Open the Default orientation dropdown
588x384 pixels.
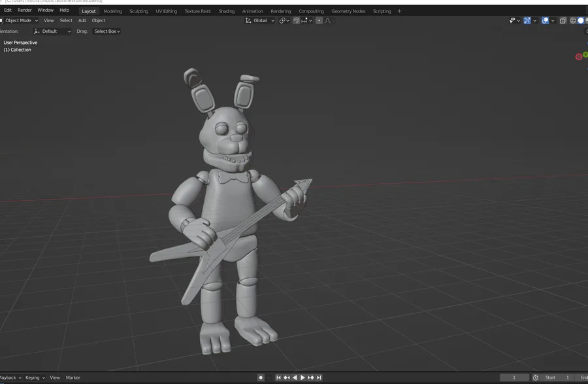[x=52, y=31]
